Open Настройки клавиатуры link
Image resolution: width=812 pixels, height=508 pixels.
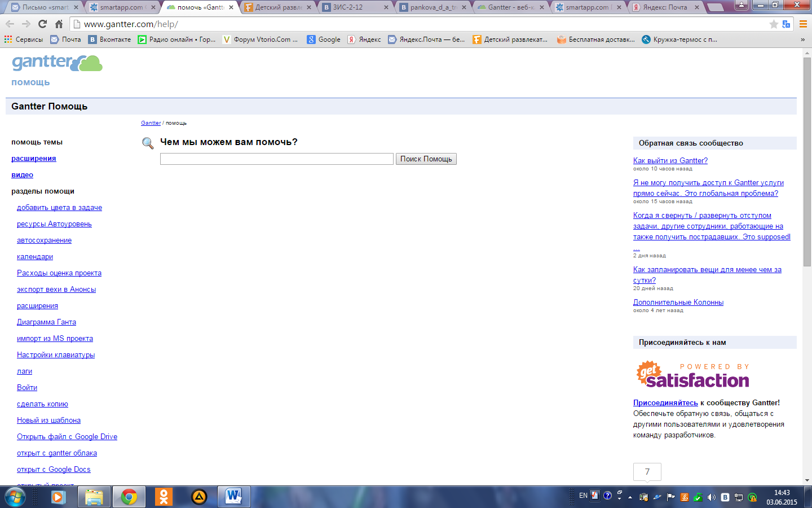pos(56,355)
